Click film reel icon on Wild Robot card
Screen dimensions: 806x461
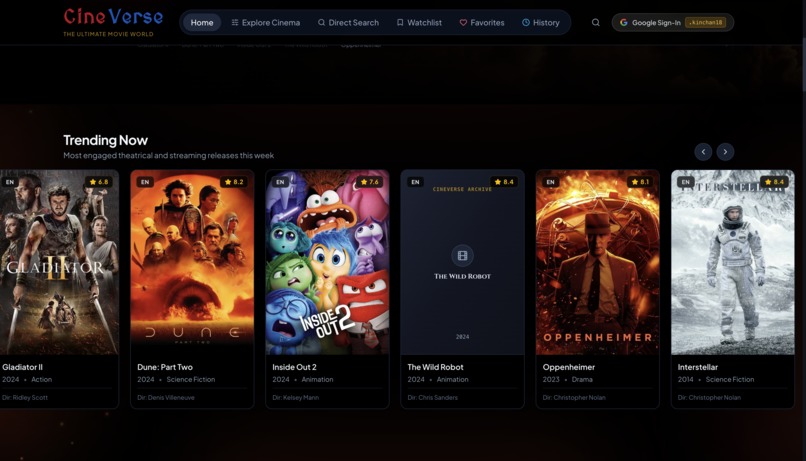coord(462,255)
